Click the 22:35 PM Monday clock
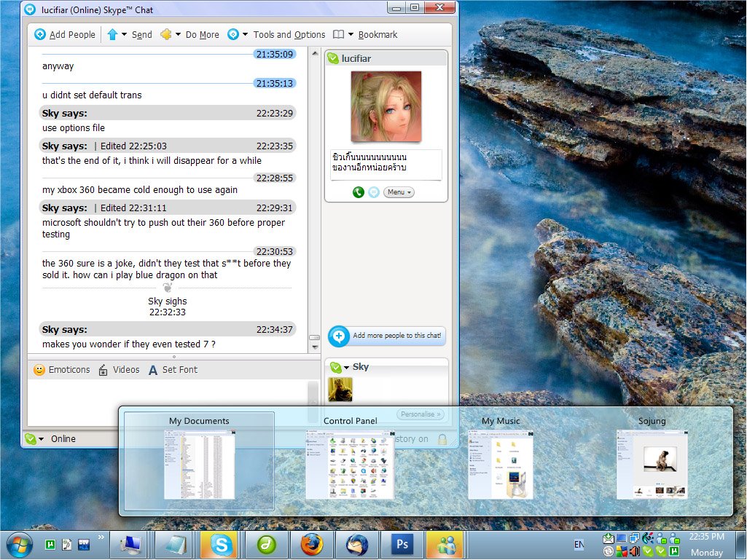The image size is (747, 560). pos(707,544)
